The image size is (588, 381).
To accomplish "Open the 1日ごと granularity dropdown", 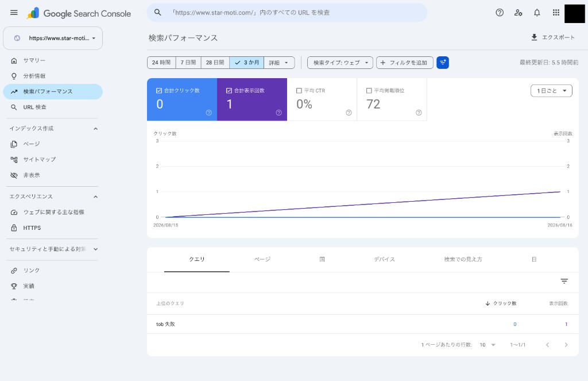I will click(551, 91).
